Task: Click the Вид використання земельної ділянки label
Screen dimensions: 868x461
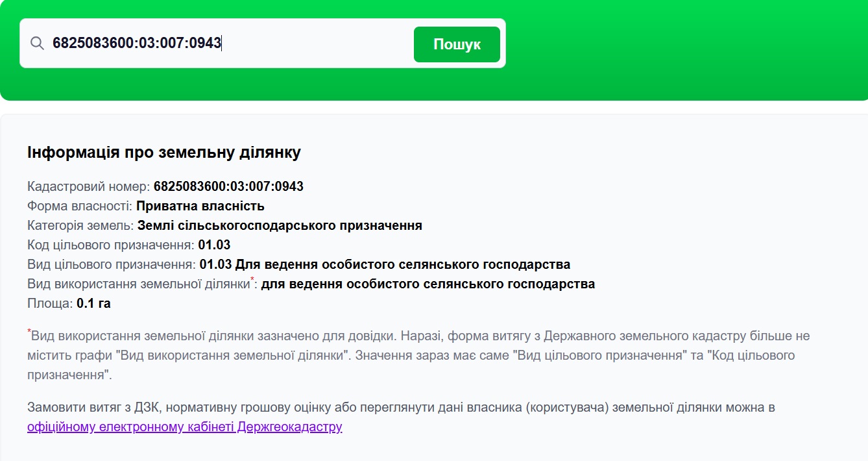Action: (x=138, y=284)
